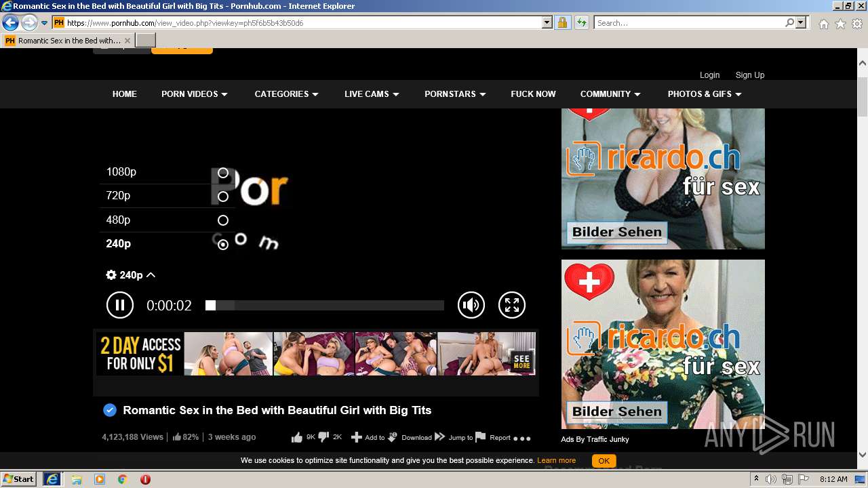The height and width of the screenshot is (488, 868).
Task: Expand the PORNSTARS dropdown menu
Action: click(x=455, y=94)
